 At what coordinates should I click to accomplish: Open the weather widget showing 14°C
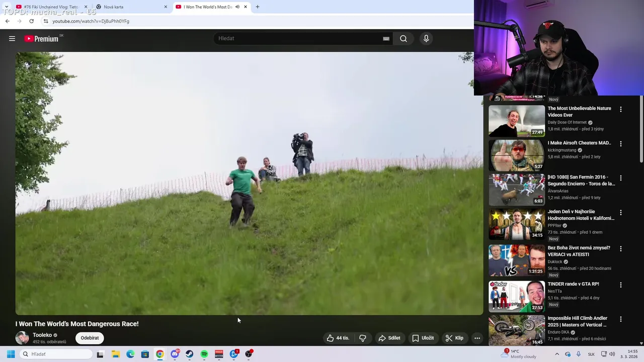click(519, 354)
